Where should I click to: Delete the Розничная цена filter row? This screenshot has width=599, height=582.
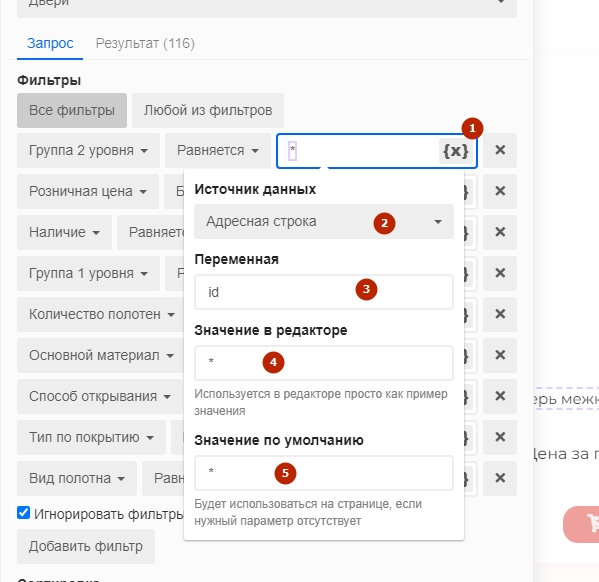pos(500,191)
